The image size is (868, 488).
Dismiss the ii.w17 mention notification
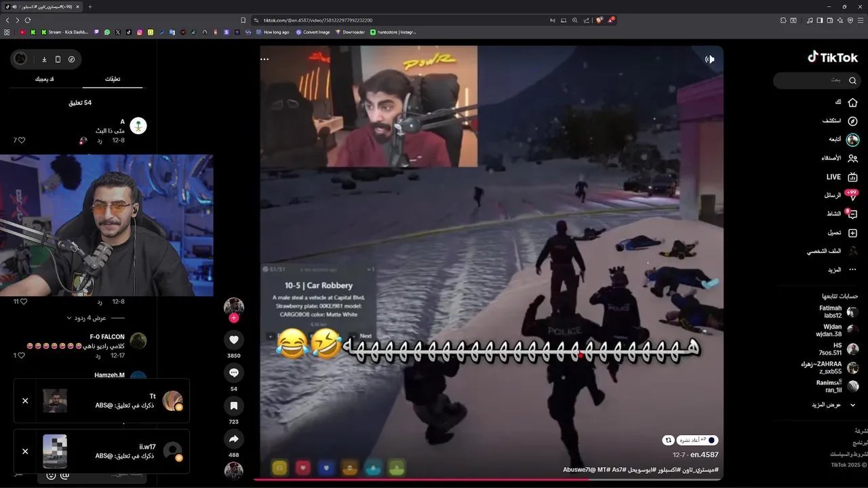(x=25, y=451)
